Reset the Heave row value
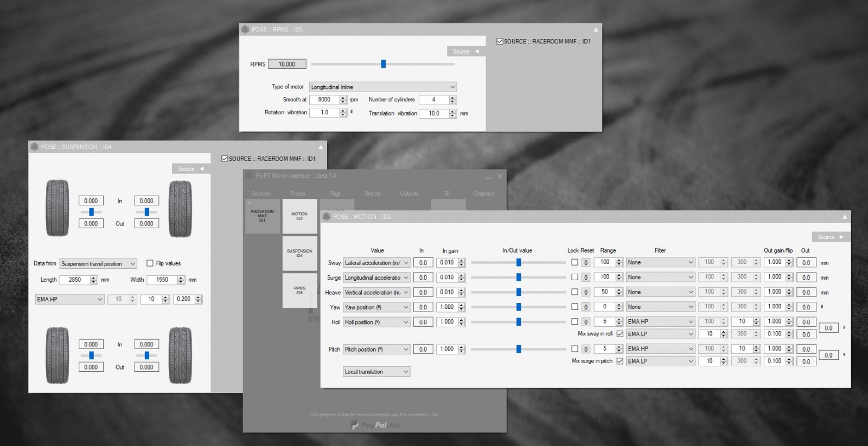 tap(586, 292)
